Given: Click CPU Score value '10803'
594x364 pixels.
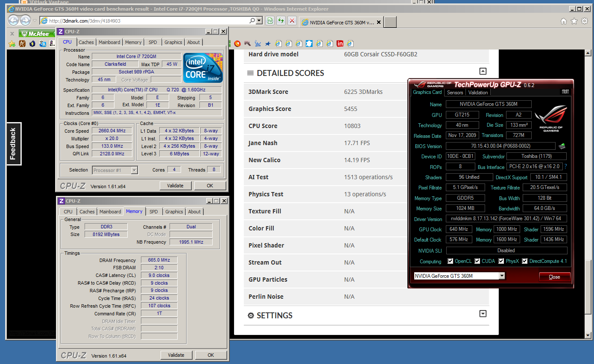Looking at the screenshot, I should [352, 126].
